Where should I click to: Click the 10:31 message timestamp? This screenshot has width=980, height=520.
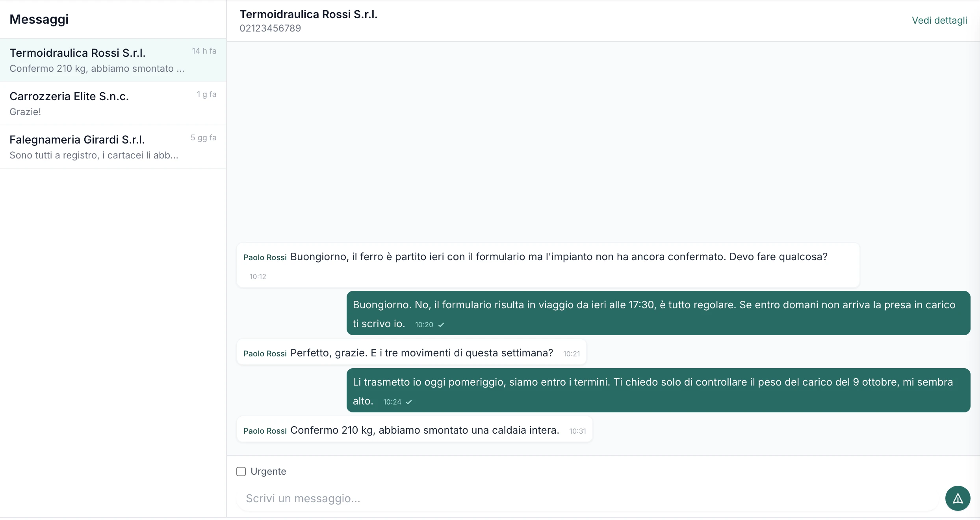pyautogui.click(x=577, y=431)
